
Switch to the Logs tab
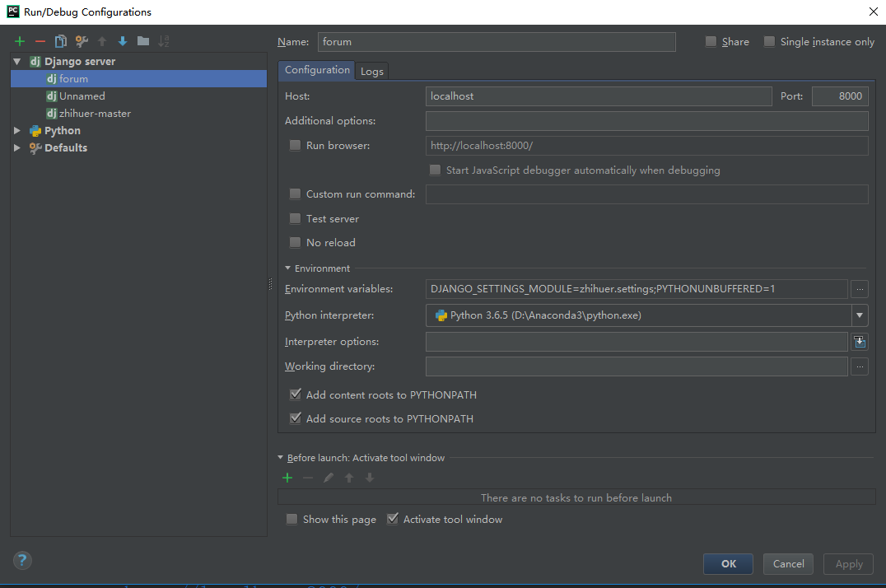coord(372,72)
